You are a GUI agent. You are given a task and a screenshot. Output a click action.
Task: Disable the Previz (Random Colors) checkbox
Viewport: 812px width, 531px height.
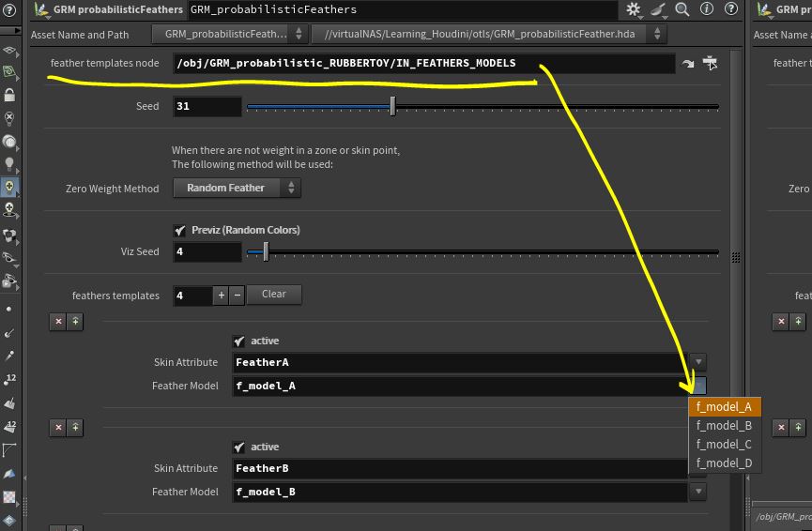click(x=180, y=230)
